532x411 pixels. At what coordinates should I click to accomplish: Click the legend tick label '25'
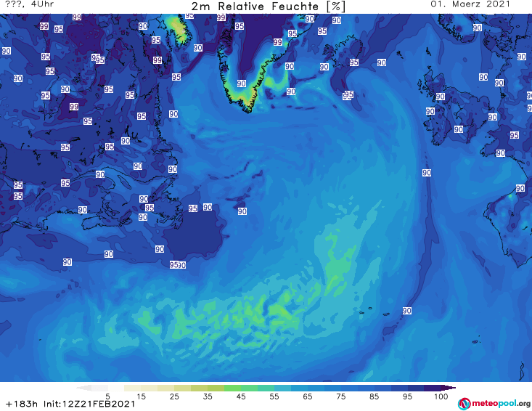coord(174,396)
